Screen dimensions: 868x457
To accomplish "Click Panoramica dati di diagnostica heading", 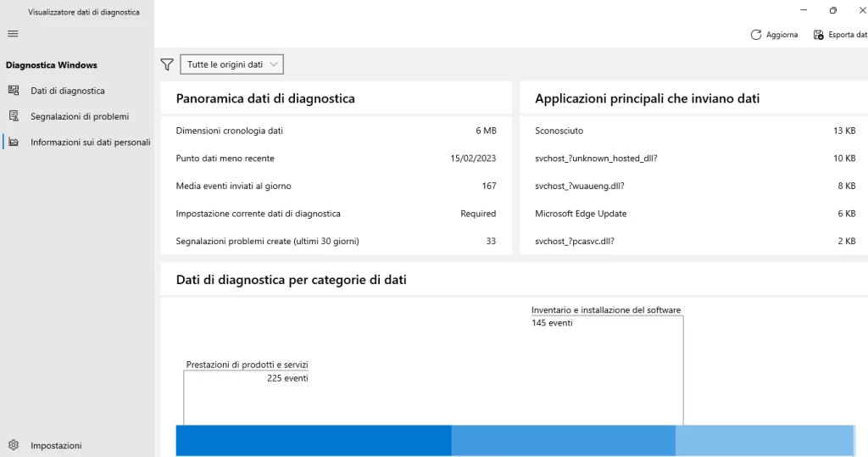I will point(265,98).
